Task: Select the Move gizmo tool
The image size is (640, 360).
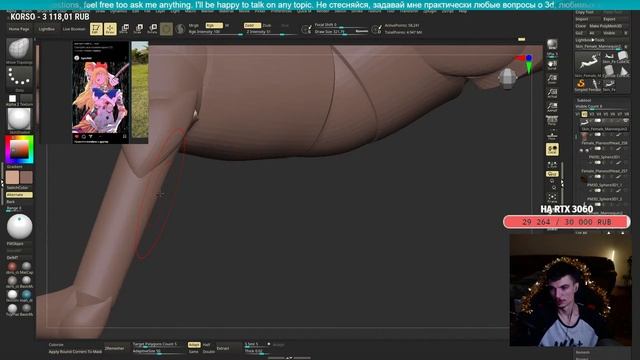Action: point(124,29)
